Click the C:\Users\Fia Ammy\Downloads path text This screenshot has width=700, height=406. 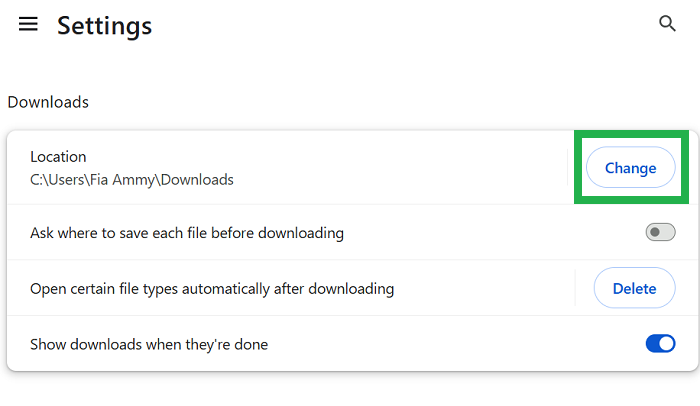[x=132, y=180]
